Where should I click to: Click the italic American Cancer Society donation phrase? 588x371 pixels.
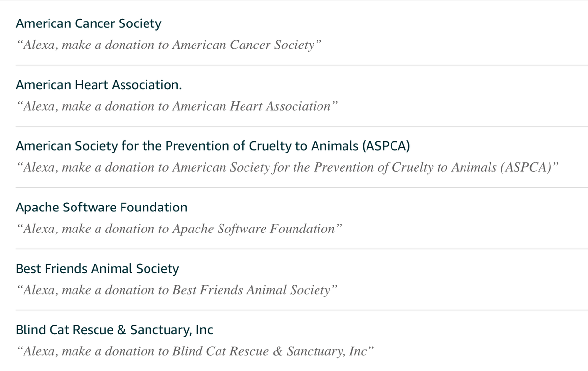169,45
